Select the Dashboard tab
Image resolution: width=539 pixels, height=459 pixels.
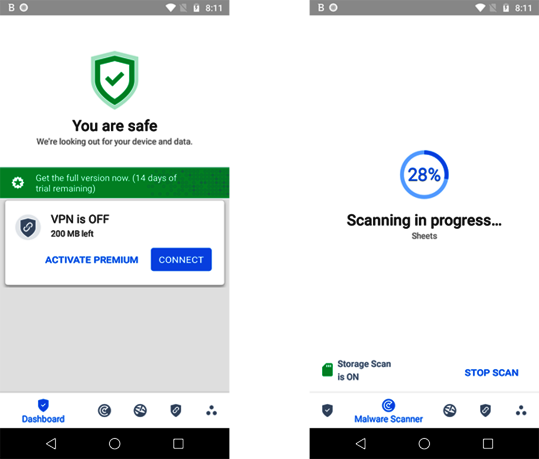coord(43,411)
